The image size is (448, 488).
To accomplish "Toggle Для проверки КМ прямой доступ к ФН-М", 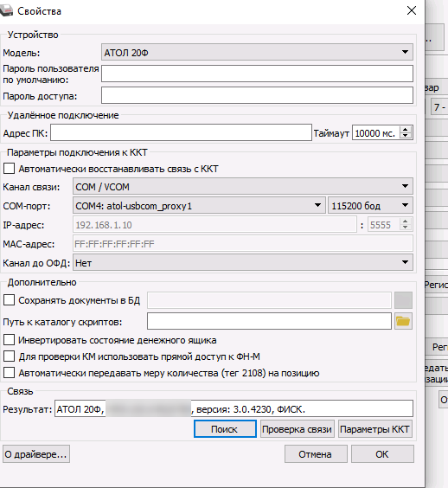I will tap(9, 356).
